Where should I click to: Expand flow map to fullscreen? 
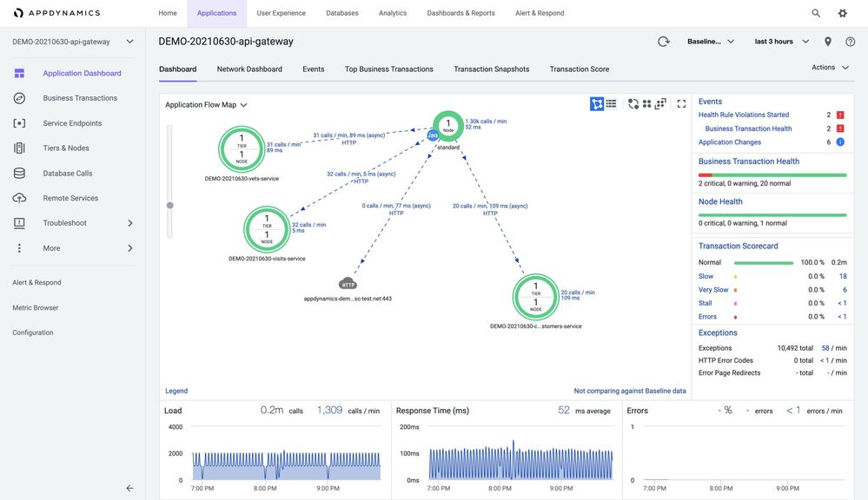pos(681,103)
